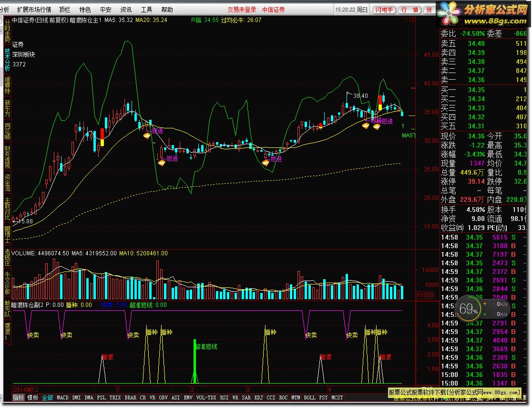Open the 工具 menu
The image size is (532, 408).
pyautogui.click(x=146, y=10)
